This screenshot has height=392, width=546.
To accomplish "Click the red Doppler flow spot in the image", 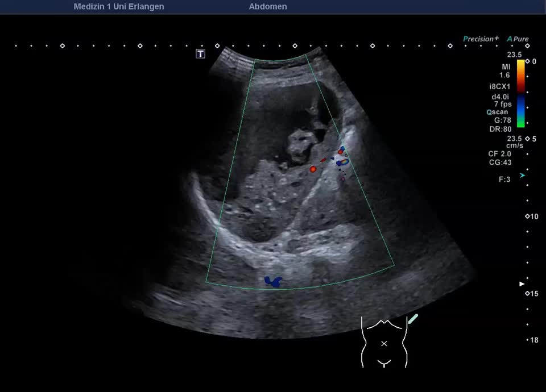I will [x=313, y=169].
